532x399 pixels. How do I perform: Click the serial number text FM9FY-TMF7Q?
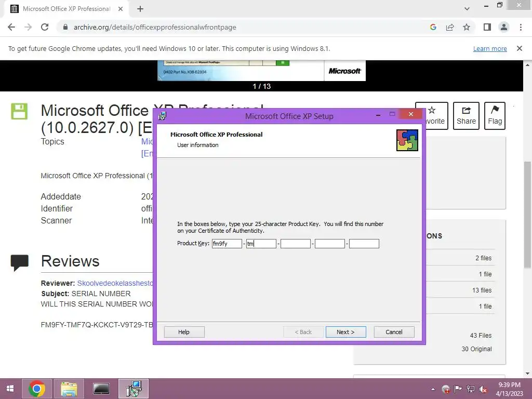97,325
